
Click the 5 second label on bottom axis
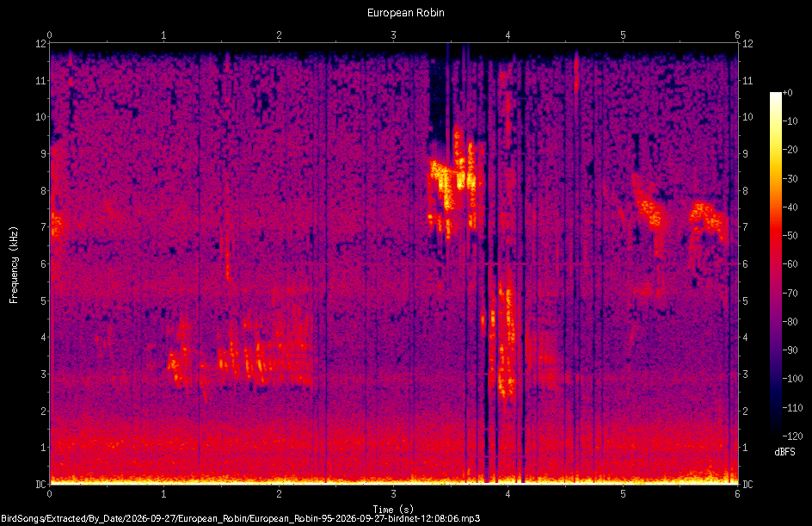click(x=623, y=494)
